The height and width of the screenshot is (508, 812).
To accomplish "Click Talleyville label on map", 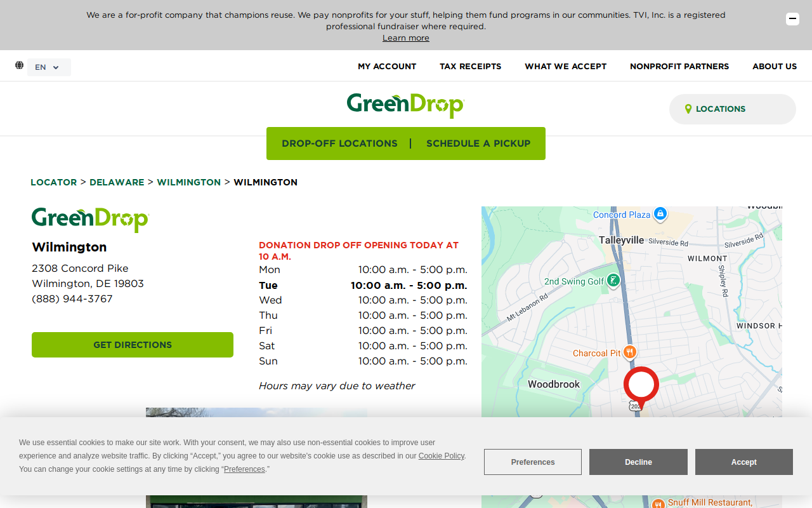I will pyautogui.click(x=622, y=240).
